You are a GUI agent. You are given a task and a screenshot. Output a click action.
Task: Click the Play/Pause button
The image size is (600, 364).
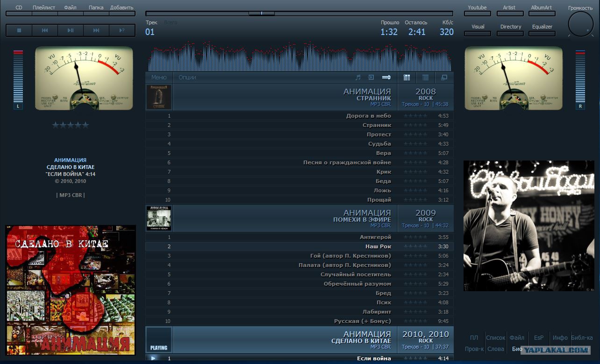pos(71,30)
